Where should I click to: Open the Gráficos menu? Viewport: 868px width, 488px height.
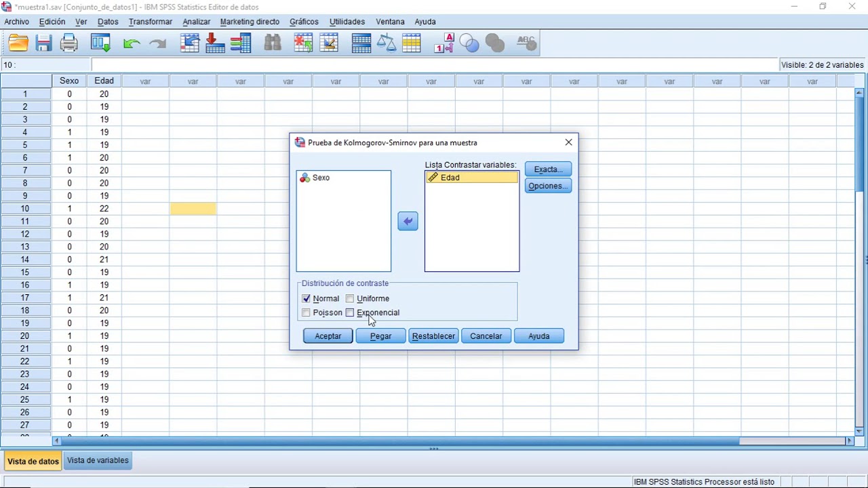304,22
